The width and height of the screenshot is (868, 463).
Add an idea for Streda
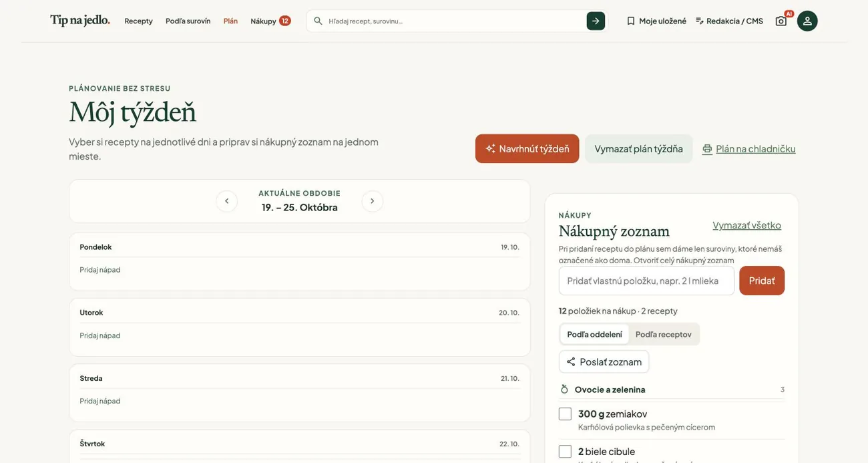(x=100, y=401)
